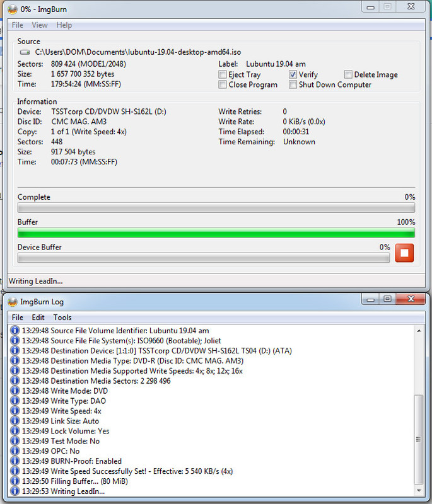Click the 'Writing LeadIn...' status bar text
This screenshot has height=504, width=432.
coord(36,281)
